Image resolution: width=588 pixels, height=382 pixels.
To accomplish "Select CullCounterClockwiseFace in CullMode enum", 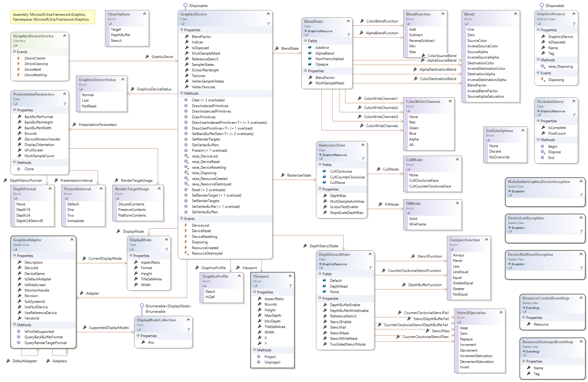I will click(x=430, y=186).
